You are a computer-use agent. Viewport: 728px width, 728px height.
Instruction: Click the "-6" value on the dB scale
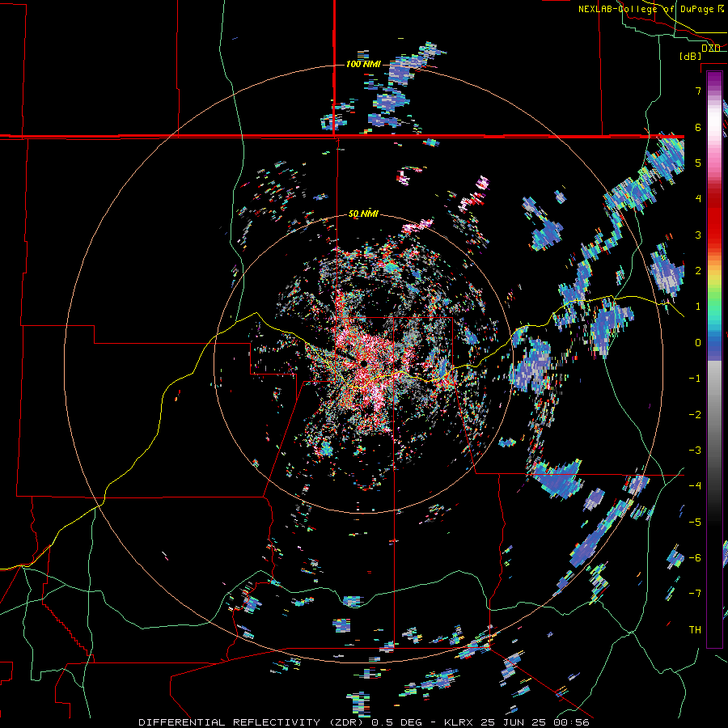[x=695, y=558]
